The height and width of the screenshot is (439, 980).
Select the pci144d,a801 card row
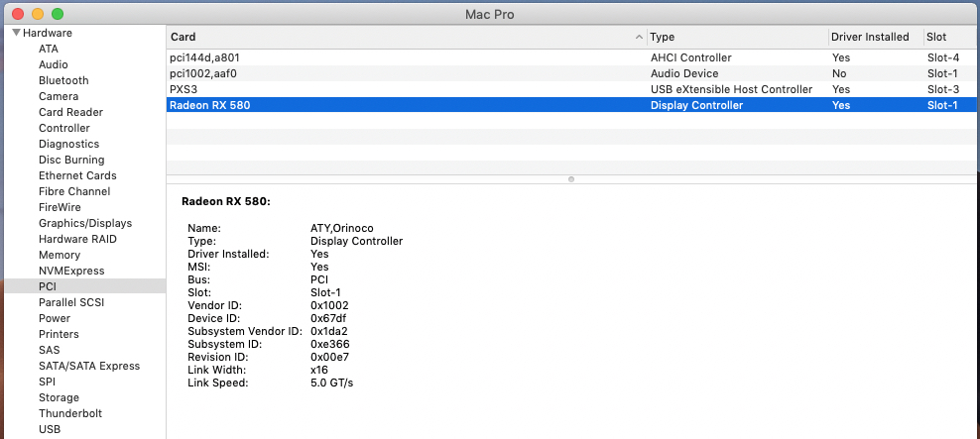point(572,57)
